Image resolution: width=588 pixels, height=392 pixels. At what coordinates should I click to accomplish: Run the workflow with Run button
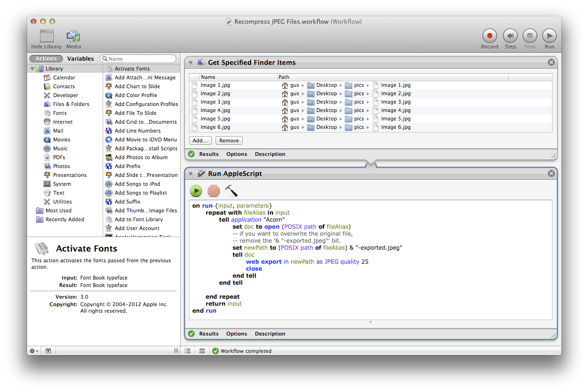(549, 35)
